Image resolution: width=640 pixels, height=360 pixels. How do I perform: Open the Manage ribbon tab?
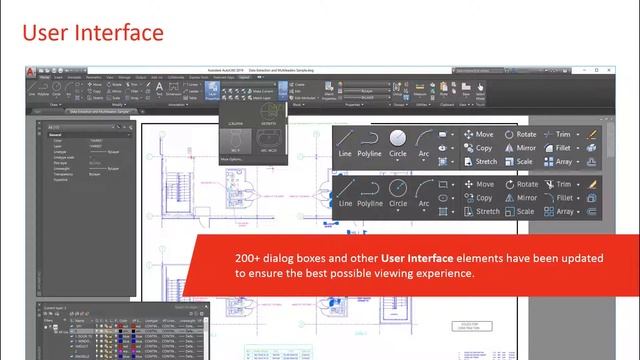coord(124,77)
